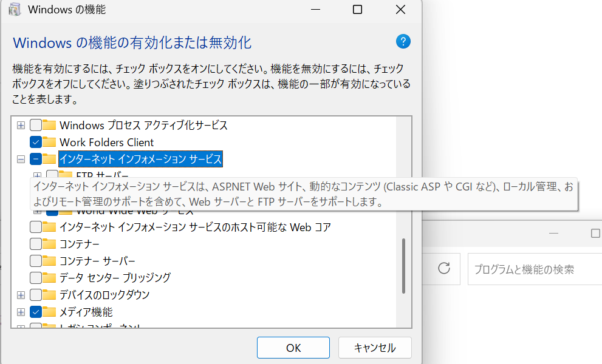This screenshot has width=602, height=364.
Task: Click the データ センター ブリッジング folder icon
Action: [x=49, y=278]
